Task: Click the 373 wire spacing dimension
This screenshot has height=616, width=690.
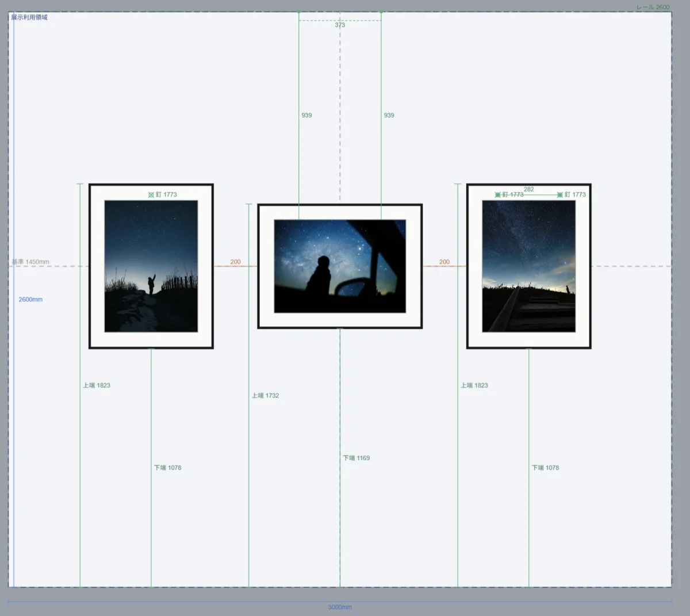Action: point(340,25)
